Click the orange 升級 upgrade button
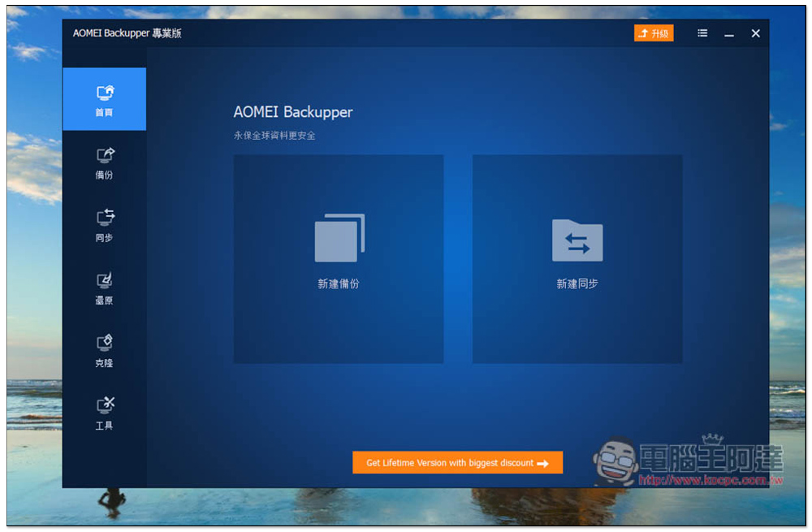 pyautogui.click(x=654, y=33)
